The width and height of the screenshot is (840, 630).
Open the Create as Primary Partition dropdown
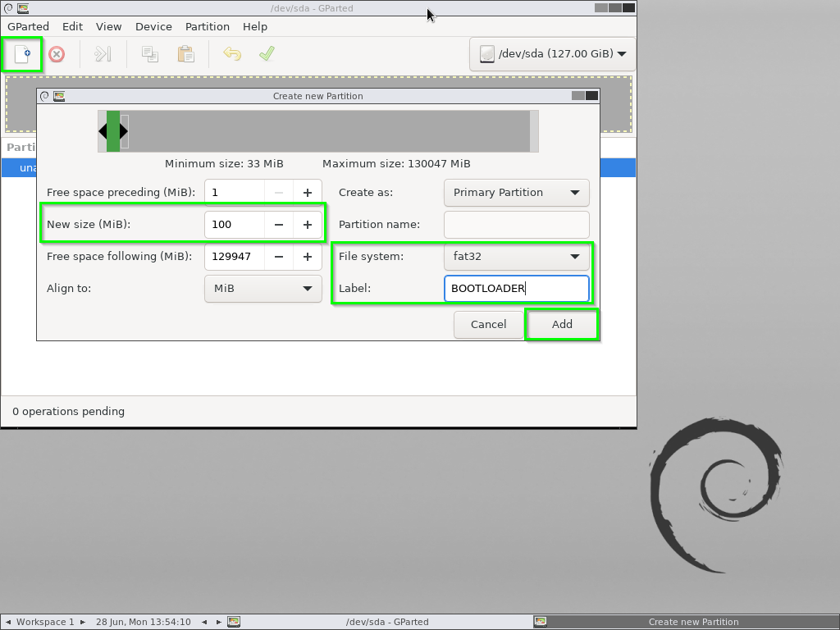(517, 193)
